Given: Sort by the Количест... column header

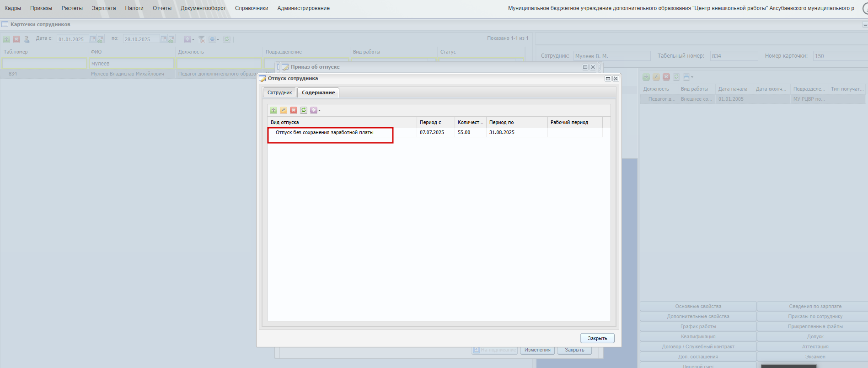Looking at the screenshot, I should pyautogui.click(x=470, y=122).
